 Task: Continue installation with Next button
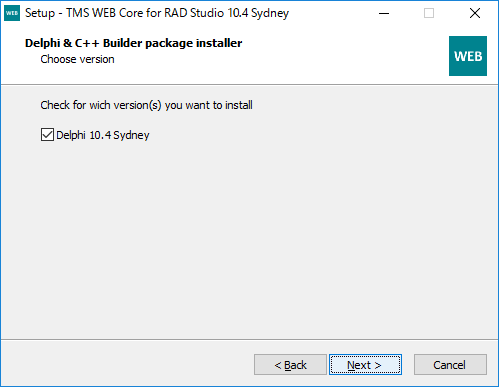pyautogui.click(x=365, y=365)
